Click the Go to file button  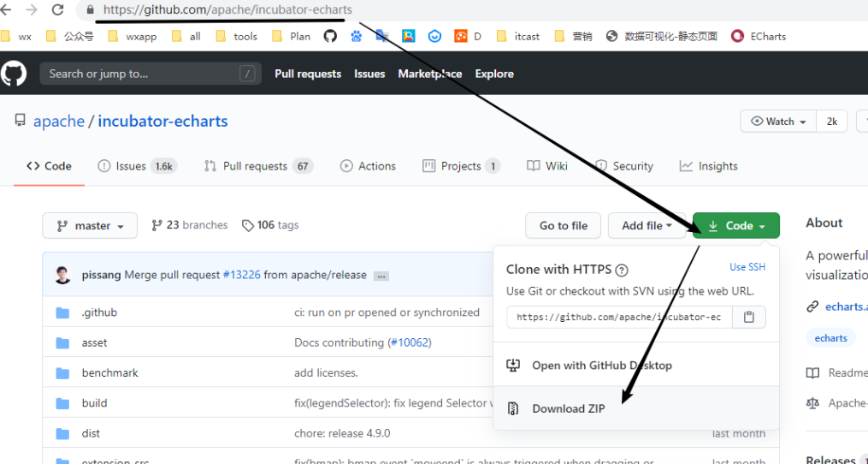(x=563, y=226)
